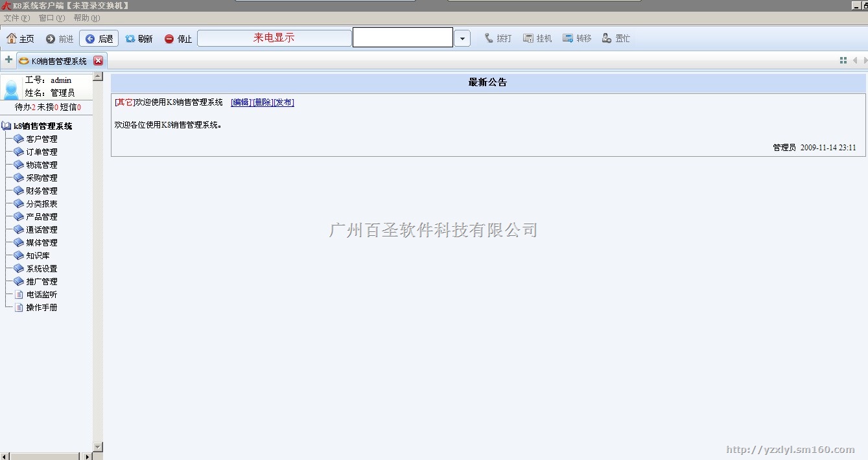Open 电话监听 in sidebar tree

click(41, 295)
